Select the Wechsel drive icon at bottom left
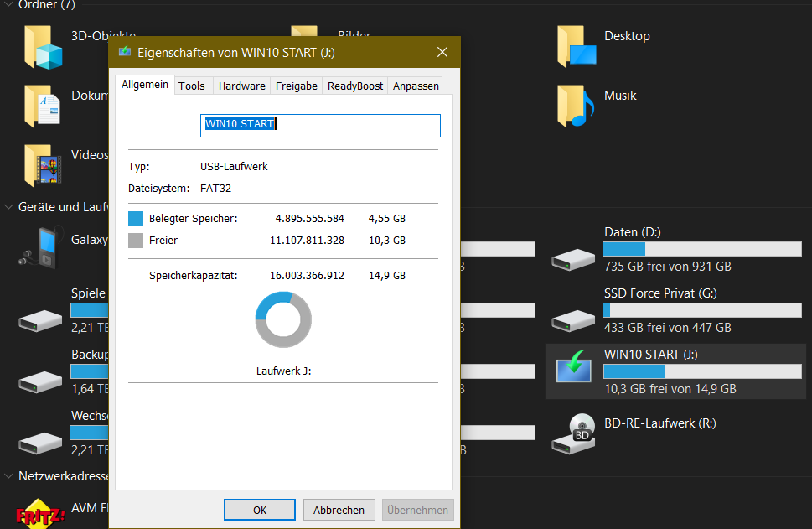This screenshot has height=529, width=812. (40, 443)
